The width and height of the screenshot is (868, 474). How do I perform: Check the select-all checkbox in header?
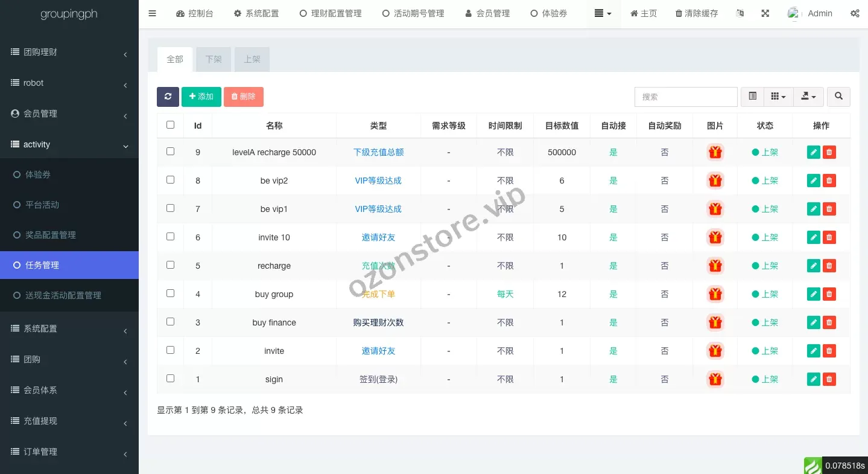click(170, 125)
